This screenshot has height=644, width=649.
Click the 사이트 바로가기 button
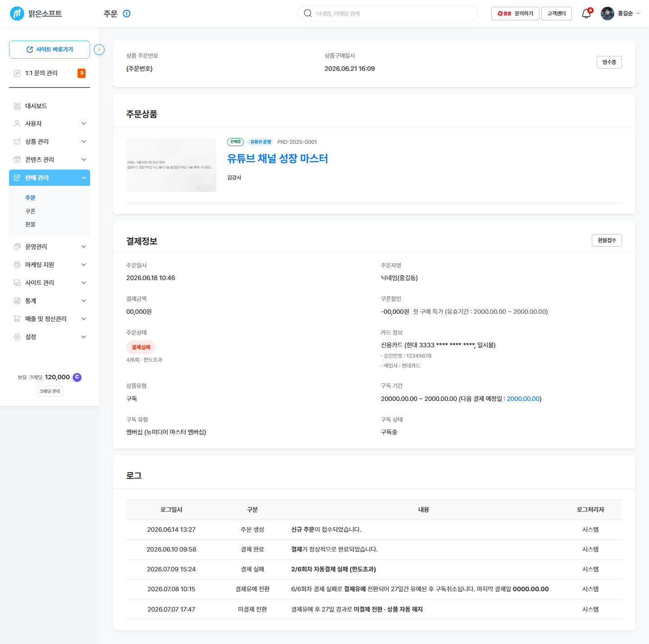coord(50,50)
